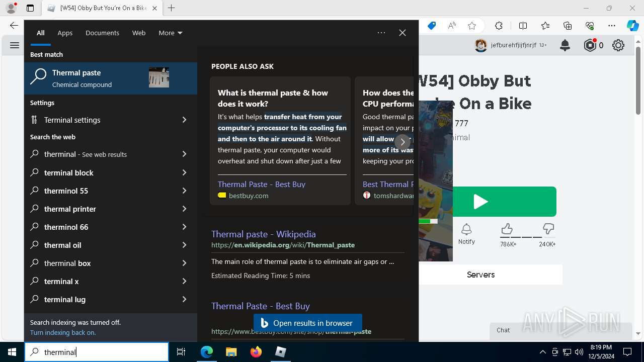Go back using the browser back arrow
This screenshot has height=362, width=644.
(x=14, y=26)
